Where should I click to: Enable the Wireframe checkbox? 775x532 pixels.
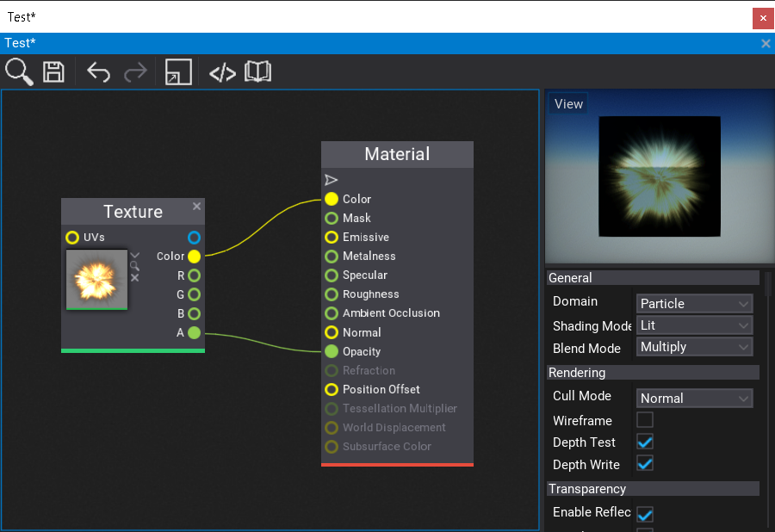coord(644,420)
